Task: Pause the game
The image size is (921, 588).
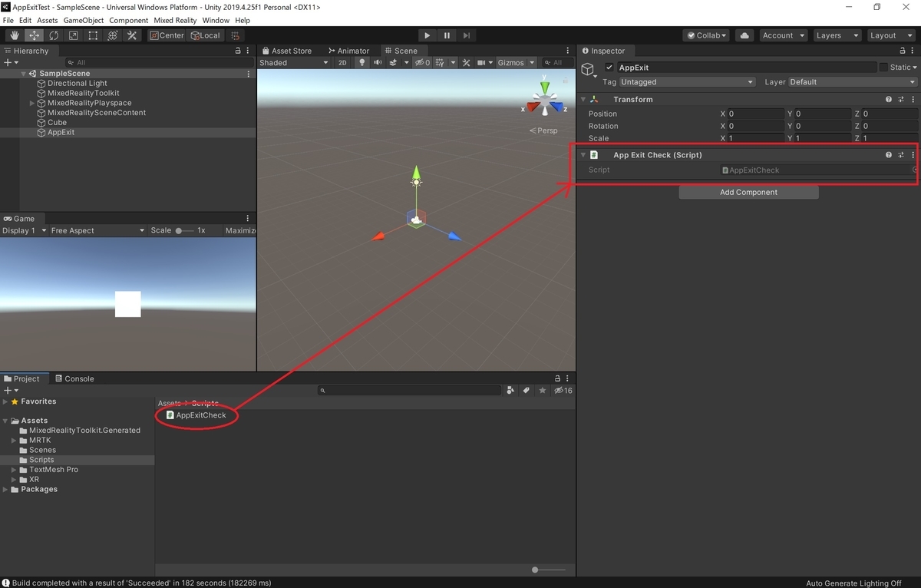Action: pos(447,35)
